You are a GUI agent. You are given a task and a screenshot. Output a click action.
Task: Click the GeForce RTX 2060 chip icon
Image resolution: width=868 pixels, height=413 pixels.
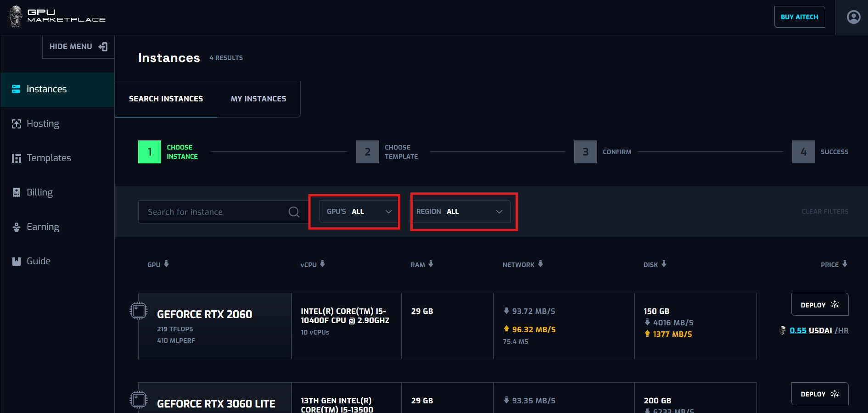(x=138, y=311)
